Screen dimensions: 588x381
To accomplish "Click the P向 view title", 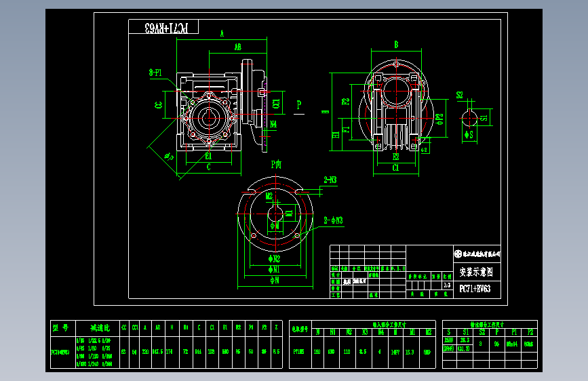I will coord(277,164).
